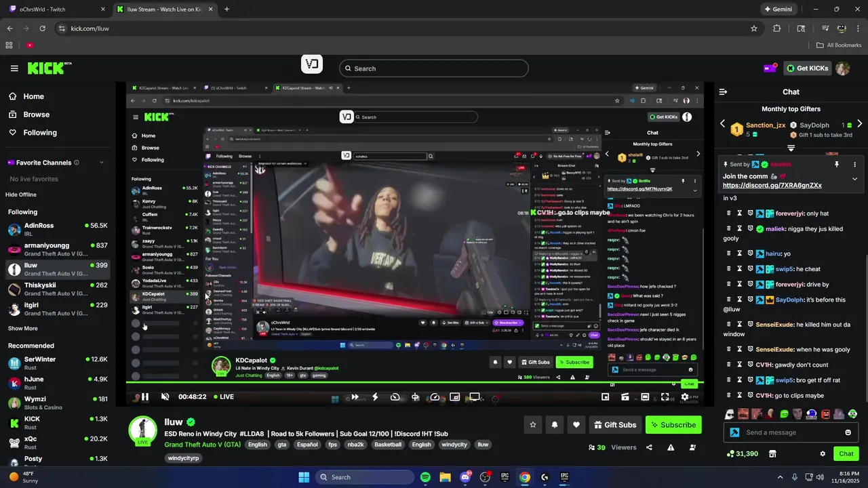
Task: Report the stream with the warning triangle icon
Action: point(671,447)
